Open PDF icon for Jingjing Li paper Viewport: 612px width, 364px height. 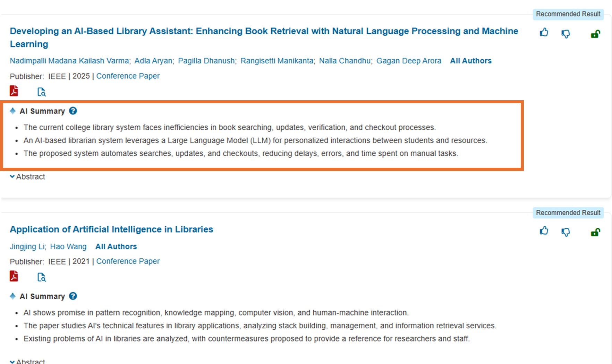[14, 276]
